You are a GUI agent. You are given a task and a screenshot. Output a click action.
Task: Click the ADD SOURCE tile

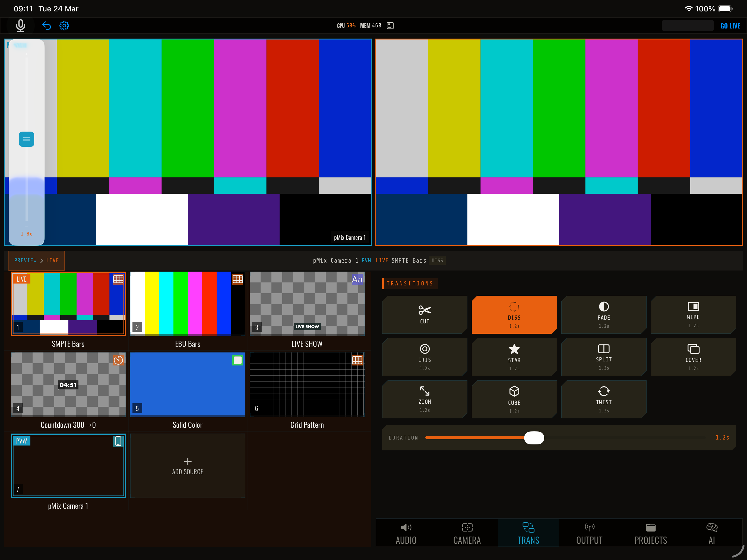click(x=187, y=466)
